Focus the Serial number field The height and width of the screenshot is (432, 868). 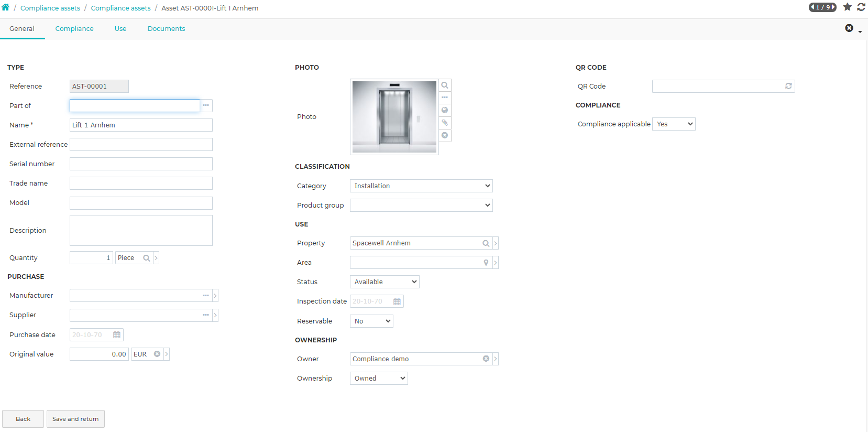(141, 164)
